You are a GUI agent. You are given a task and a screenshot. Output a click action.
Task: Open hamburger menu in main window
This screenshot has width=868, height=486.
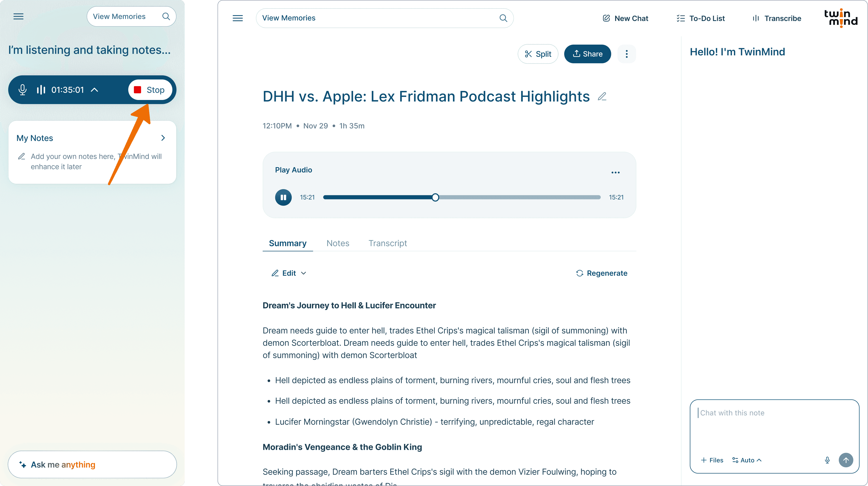point(238,18)
